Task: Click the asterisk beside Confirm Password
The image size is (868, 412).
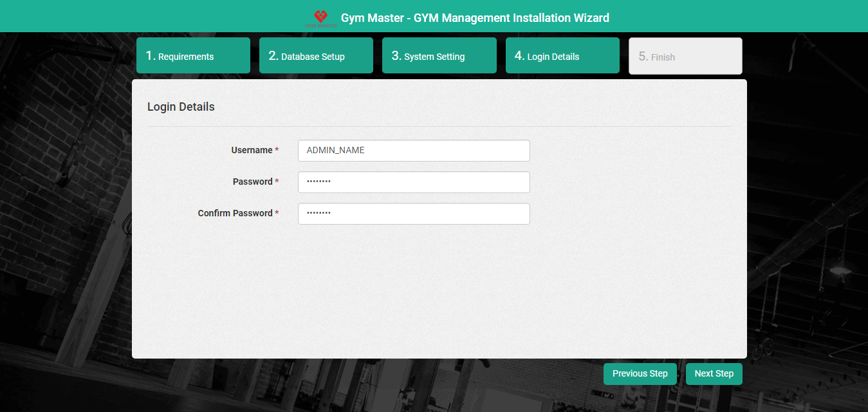Action: point(277,213)
